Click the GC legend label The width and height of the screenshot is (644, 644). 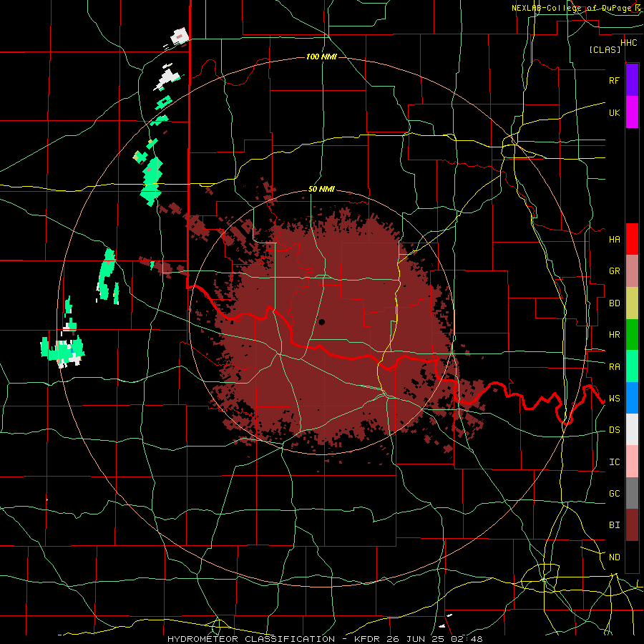[614, 494]
